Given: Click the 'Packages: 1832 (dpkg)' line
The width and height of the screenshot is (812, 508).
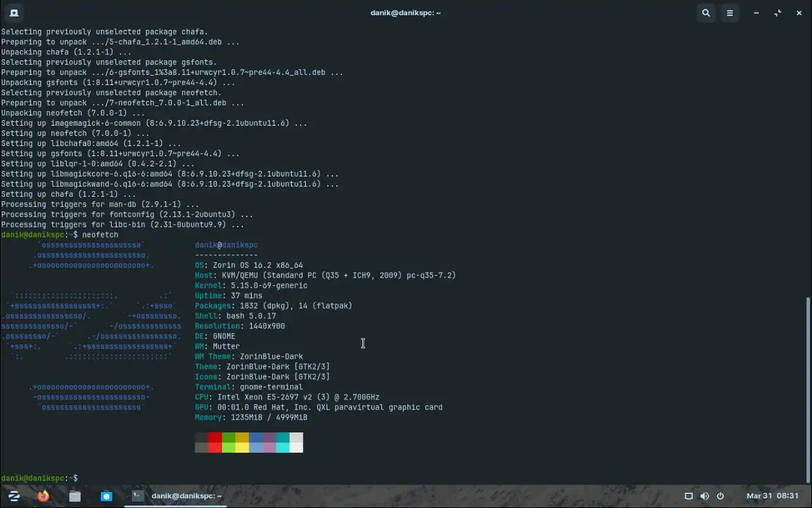Looking at the screenshot, I should [x=273, y=306].
